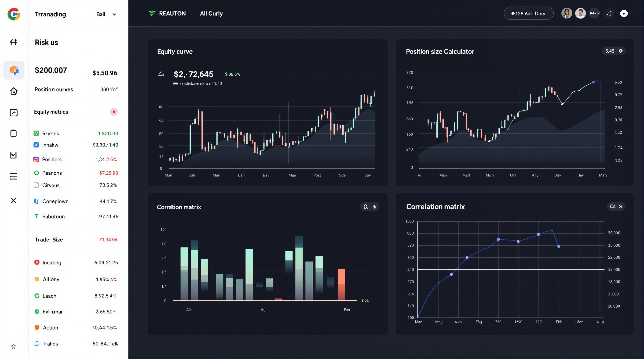
Task: Open the clipboard sidebar icon
Action: point(14,133)
